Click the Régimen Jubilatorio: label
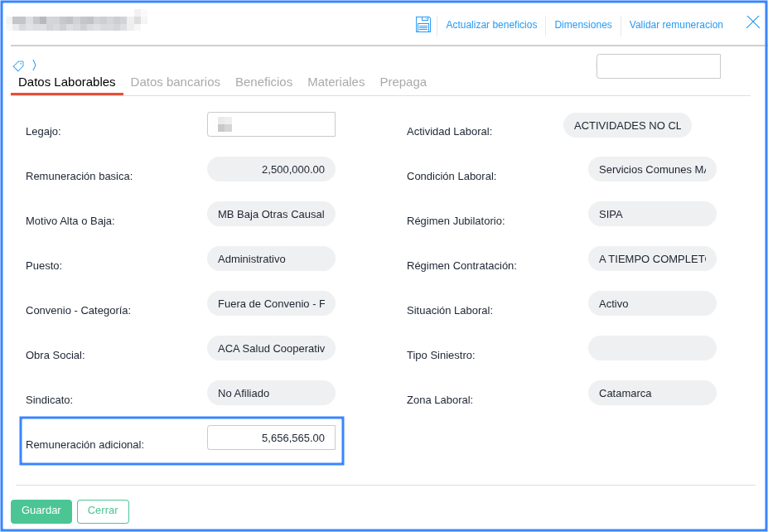 coord(456,221)
